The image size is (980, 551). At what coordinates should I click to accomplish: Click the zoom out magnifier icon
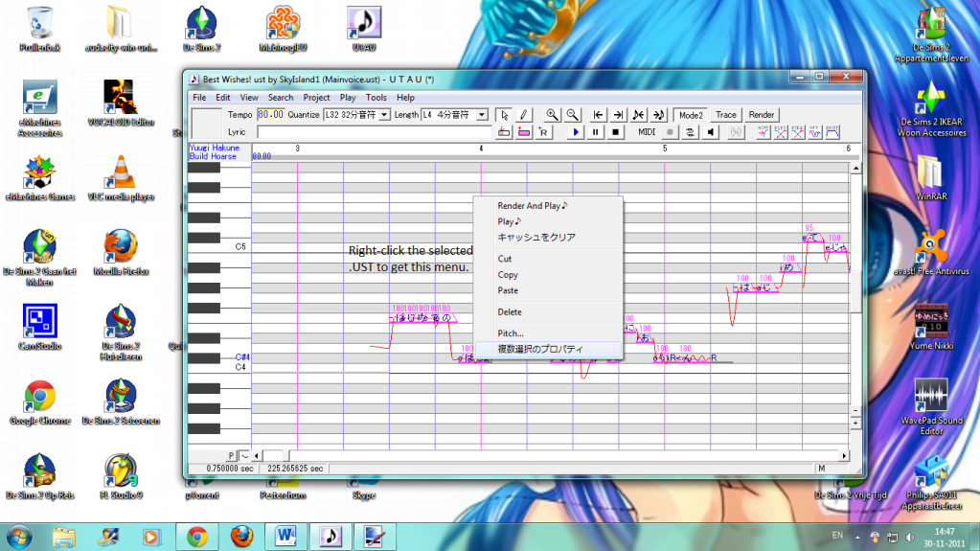[572, 115]
